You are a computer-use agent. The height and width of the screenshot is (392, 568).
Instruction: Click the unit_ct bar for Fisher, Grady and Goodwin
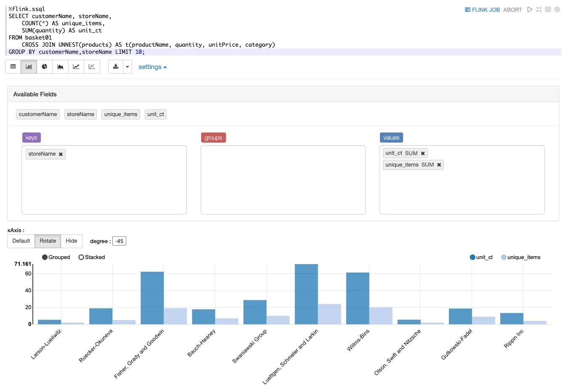152,298
